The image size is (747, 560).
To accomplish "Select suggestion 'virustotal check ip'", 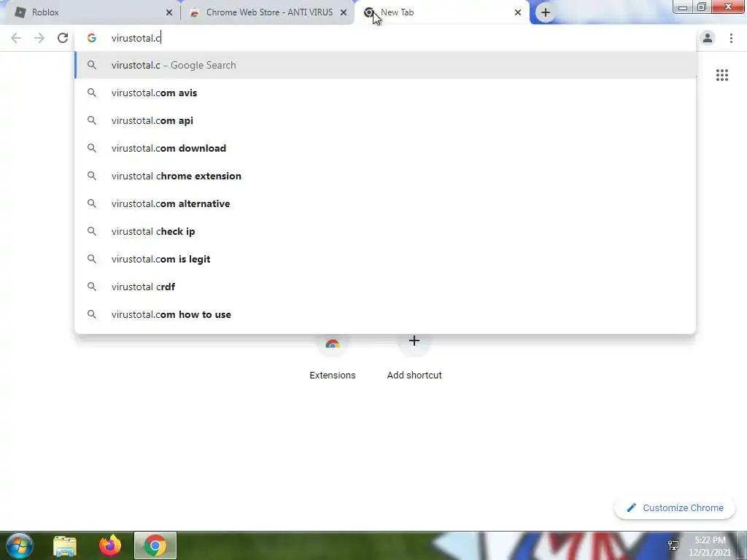I will (385, 231).
